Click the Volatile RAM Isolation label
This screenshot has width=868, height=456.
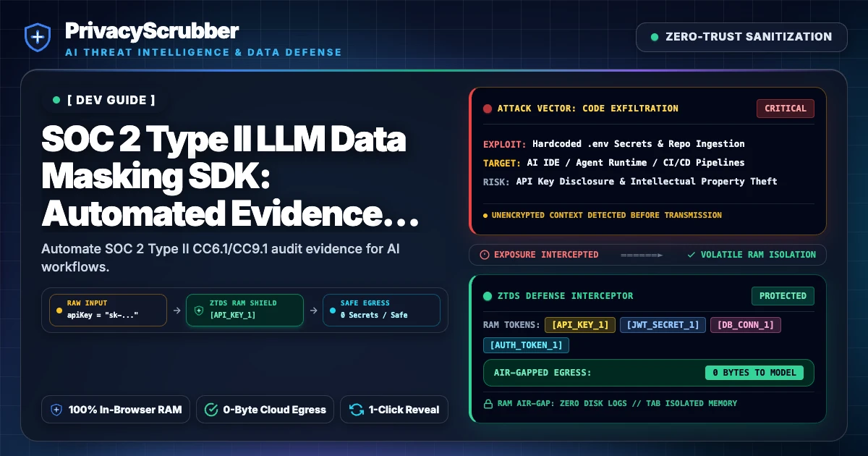tap(758, 255)
